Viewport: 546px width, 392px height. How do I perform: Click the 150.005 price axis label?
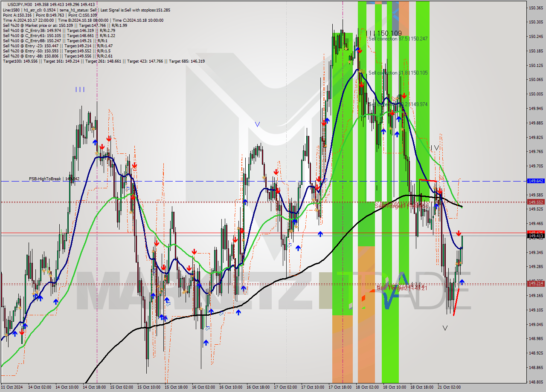point(536,94)
